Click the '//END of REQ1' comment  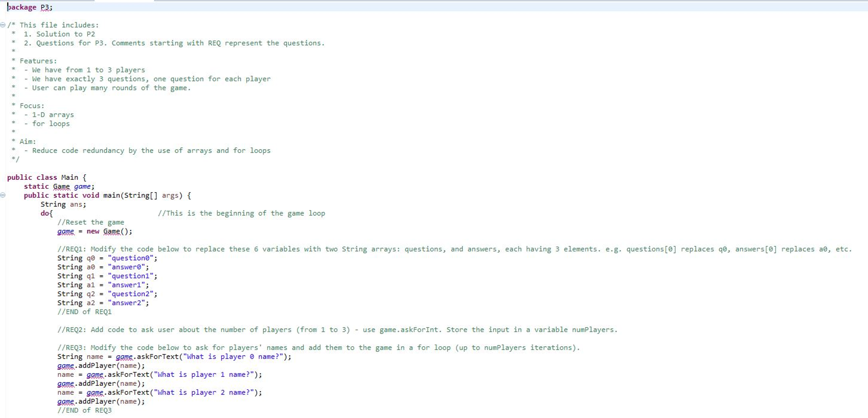pyautogui.click(x=84, y=312)
